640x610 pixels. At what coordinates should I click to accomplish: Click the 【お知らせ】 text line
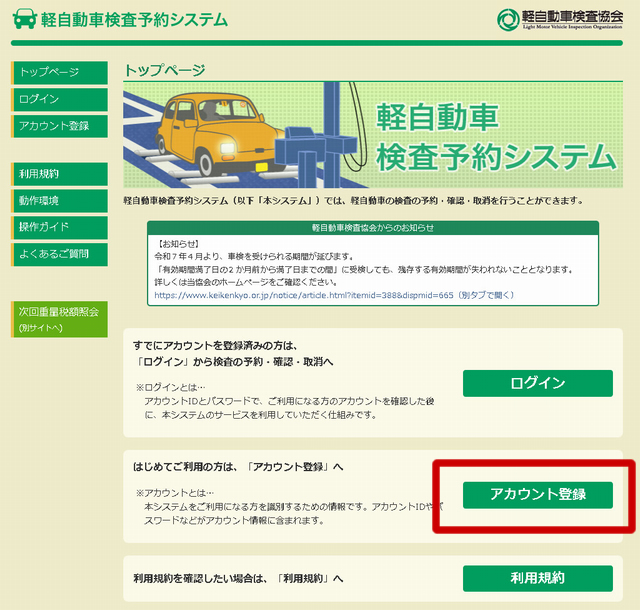[x=178, y=244]
